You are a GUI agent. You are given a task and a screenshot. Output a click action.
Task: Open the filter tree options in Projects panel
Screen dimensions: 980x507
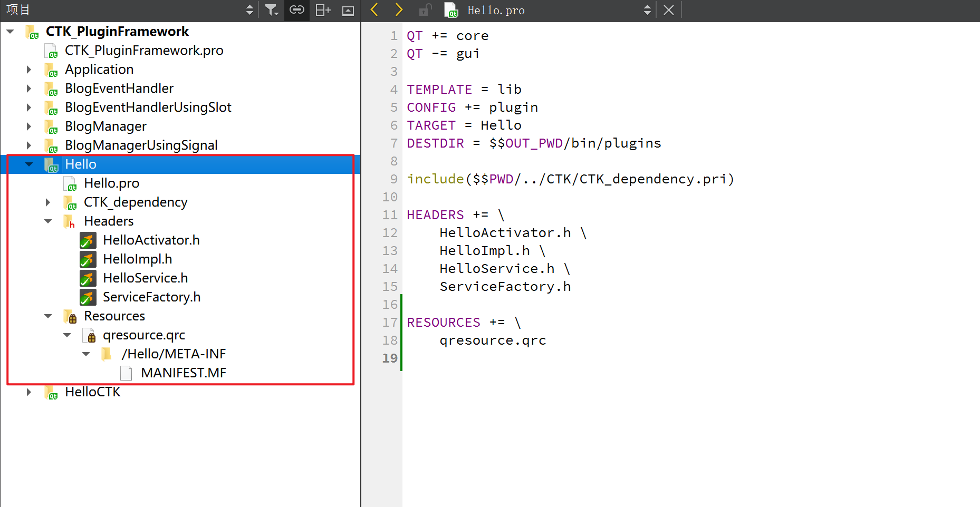point(272,10)
